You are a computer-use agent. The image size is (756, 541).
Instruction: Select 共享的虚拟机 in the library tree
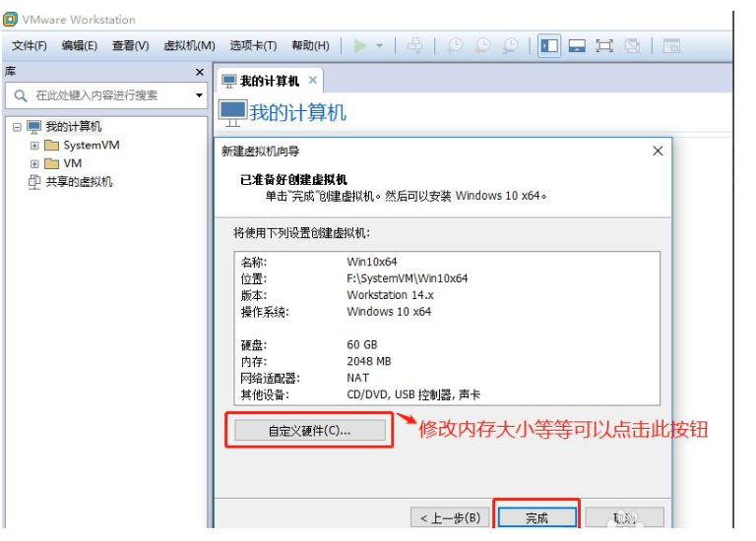tap(79, 182)
